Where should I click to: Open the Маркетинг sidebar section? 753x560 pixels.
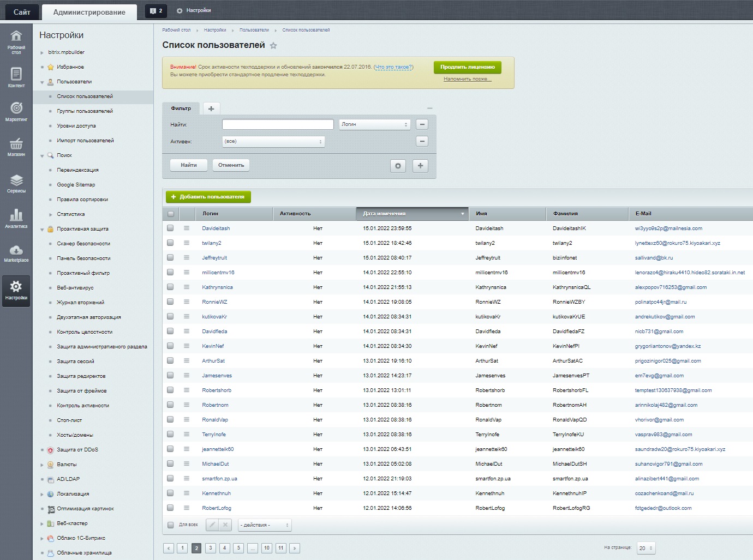(16, 111)
